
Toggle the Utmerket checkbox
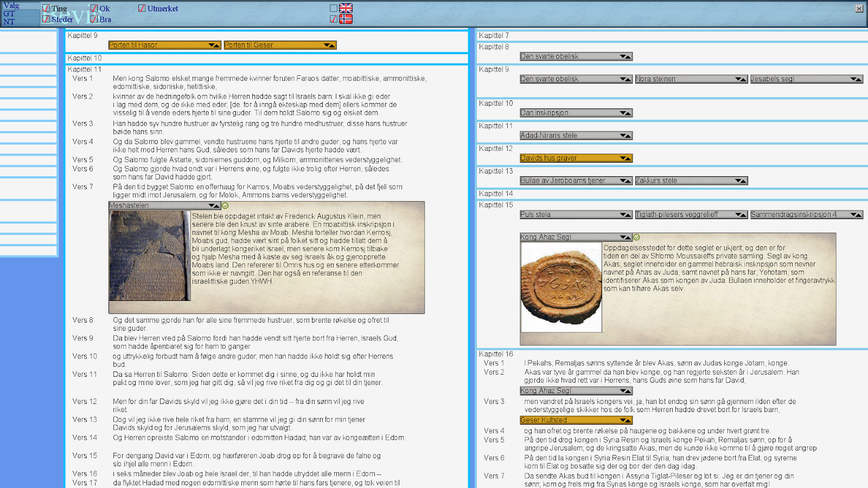(142, 9)
